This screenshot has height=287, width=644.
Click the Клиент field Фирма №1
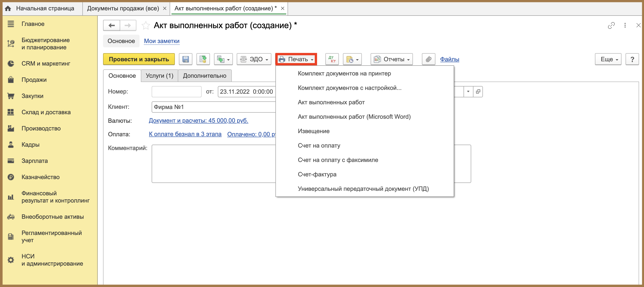click(x=214, y=107)
